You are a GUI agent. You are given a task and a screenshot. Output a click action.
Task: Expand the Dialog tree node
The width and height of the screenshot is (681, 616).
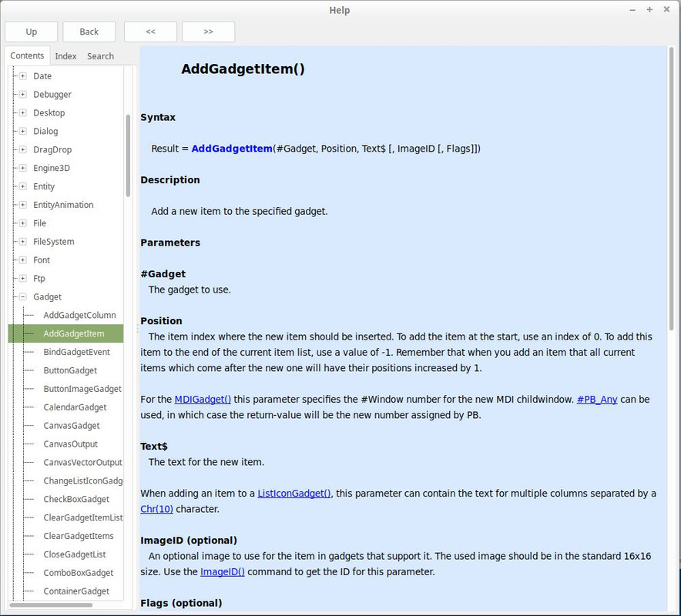coord(23,131)
